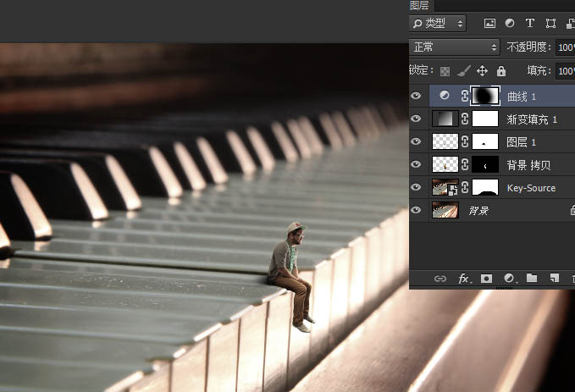Select the Key-Source mask thumbnail
Image resolution: width=575 pixels, height=392 pixels.
pyautogui.click(x=484, y=187)
